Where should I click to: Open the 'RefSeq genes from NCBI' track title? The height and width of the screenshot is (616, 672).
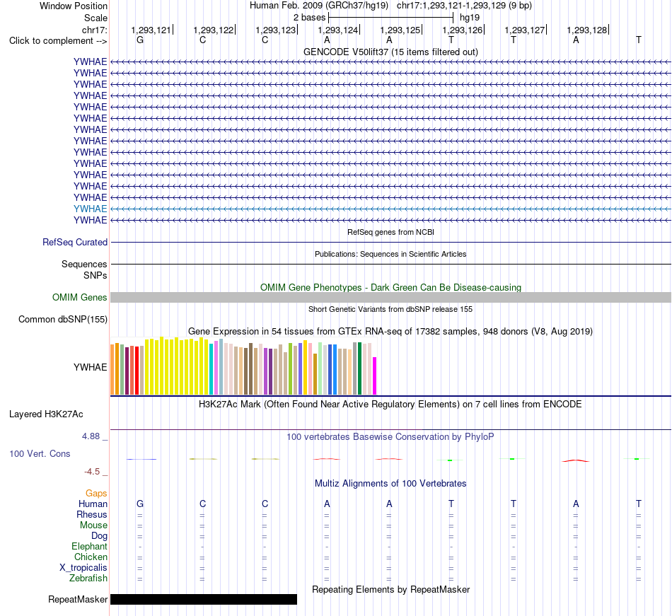point(390,232)
